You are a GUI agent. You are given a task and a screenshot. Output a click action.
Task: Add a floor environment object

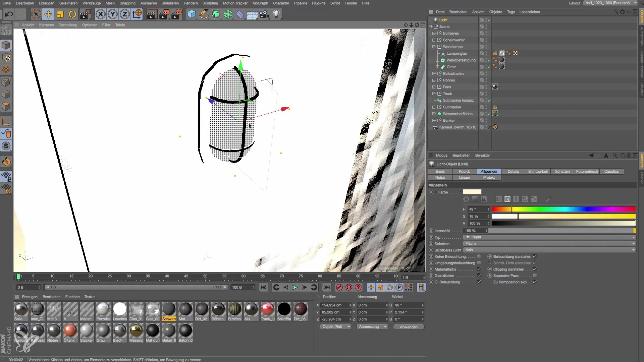(x=252, y=14)
